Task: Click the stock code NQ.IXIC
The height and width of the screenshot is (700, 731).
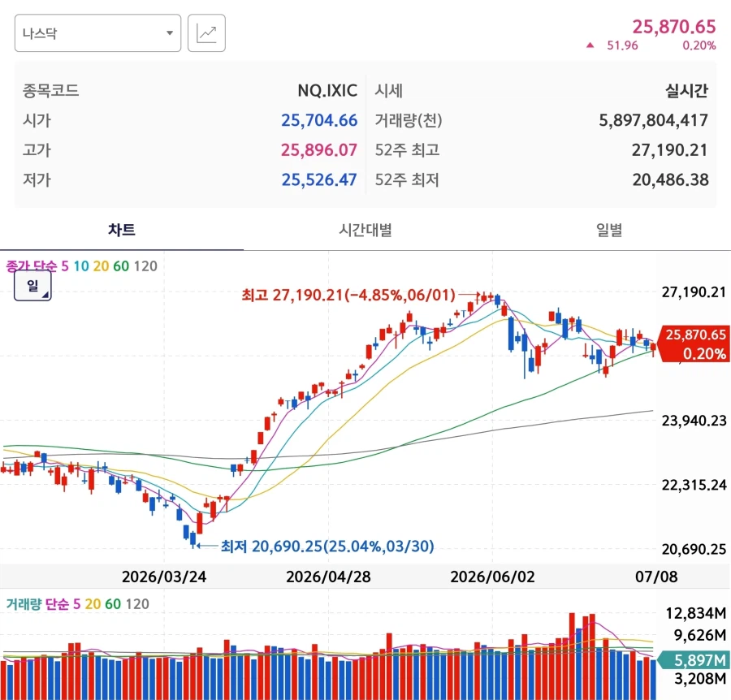Action: coord(327,90)
